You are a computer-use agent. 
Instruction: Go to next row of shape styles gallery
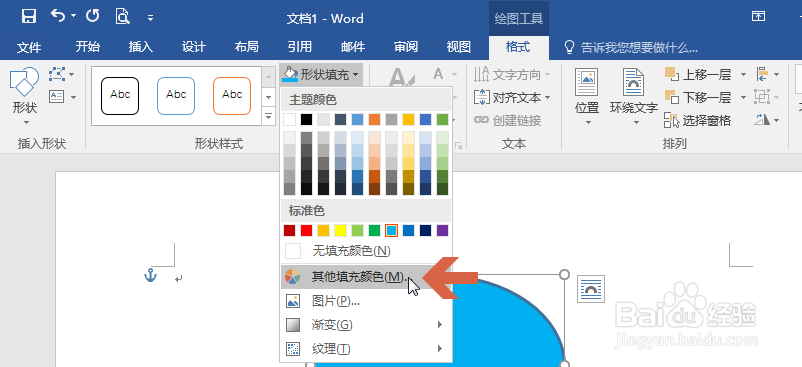[269, 96]
